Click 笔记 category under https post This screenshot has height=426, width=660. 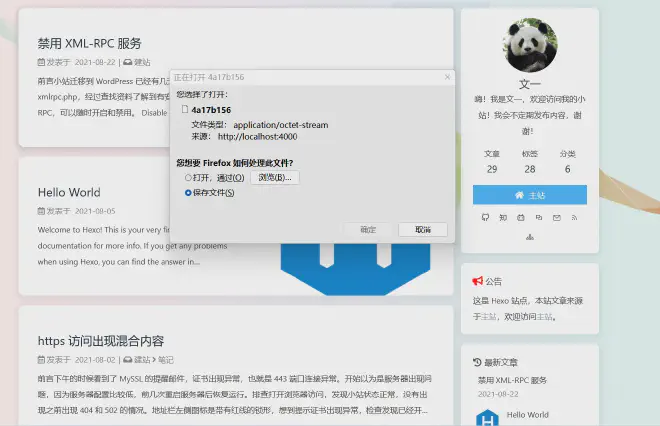coord(166,360)
